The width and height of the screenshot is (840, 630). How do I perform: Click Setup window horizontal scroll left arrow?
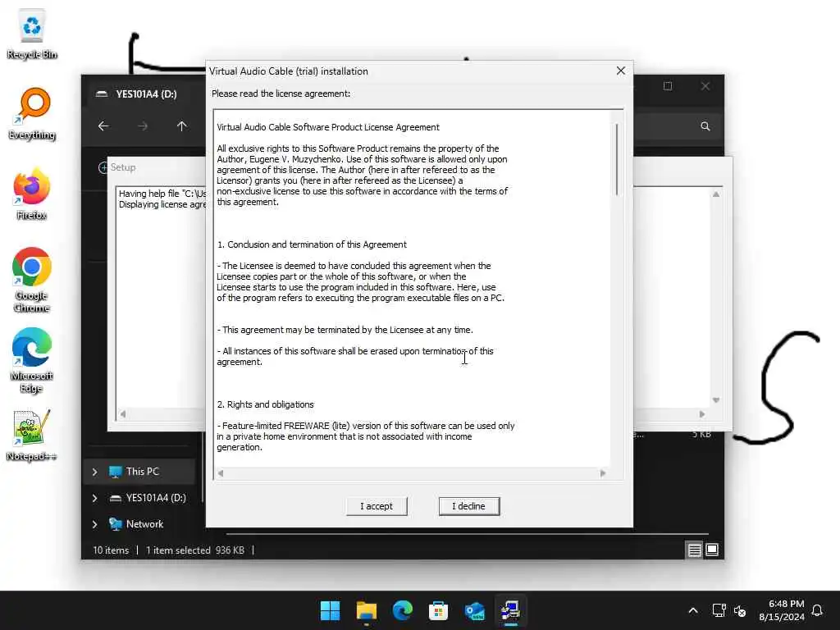point(123,414)
